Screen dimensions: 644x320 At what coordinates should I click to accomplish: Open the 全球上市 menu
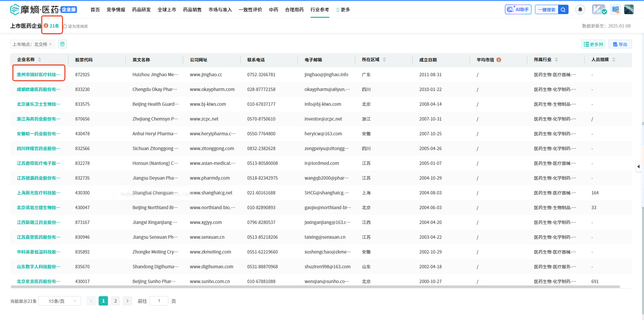pos(167,10)
